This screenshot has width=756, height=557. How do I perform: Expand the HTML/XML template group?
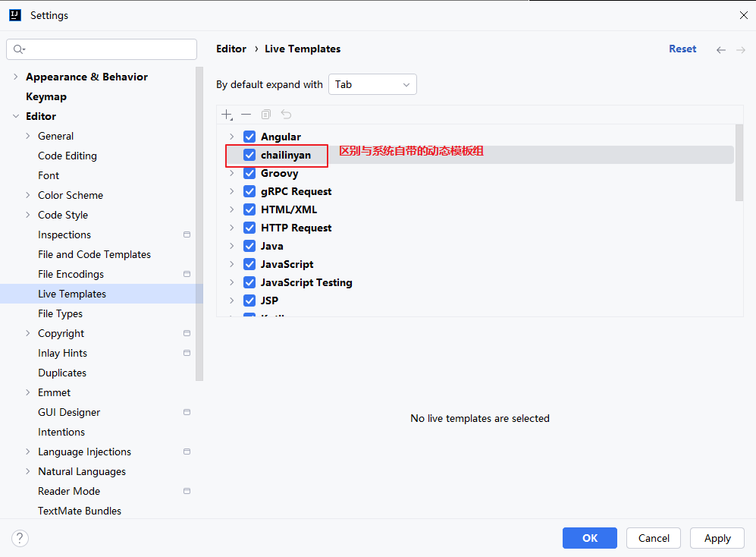point(231,209)
